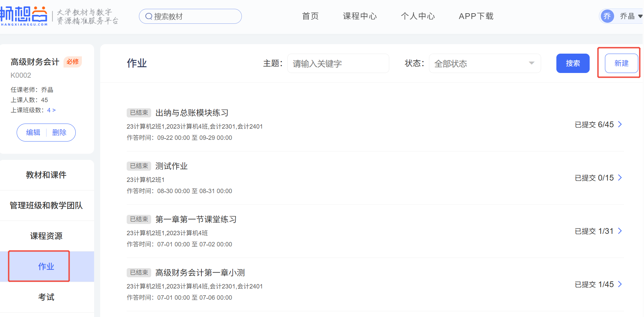Open chevron next to 已提交 1/31
The height and width of the screenshot is (317, 644).
(620, 231)
